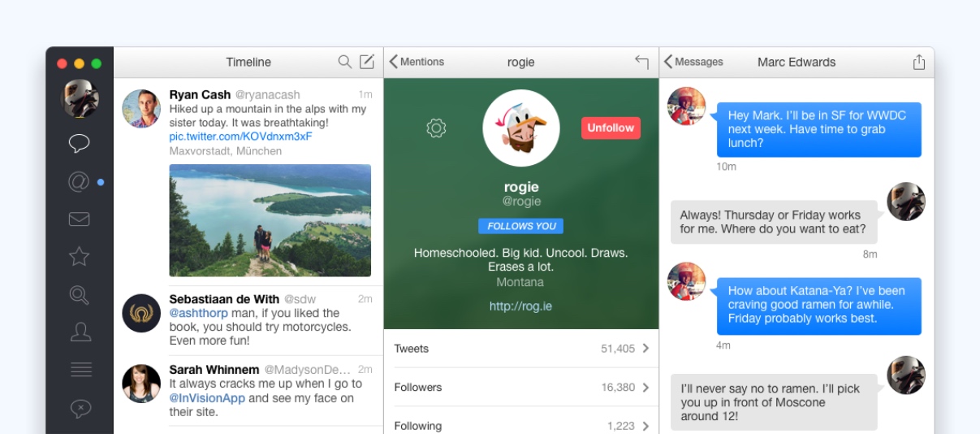Click the reply arrow on rogie's profile
Viewport: 980px width, 434px height.
click(x=641, y=62)
